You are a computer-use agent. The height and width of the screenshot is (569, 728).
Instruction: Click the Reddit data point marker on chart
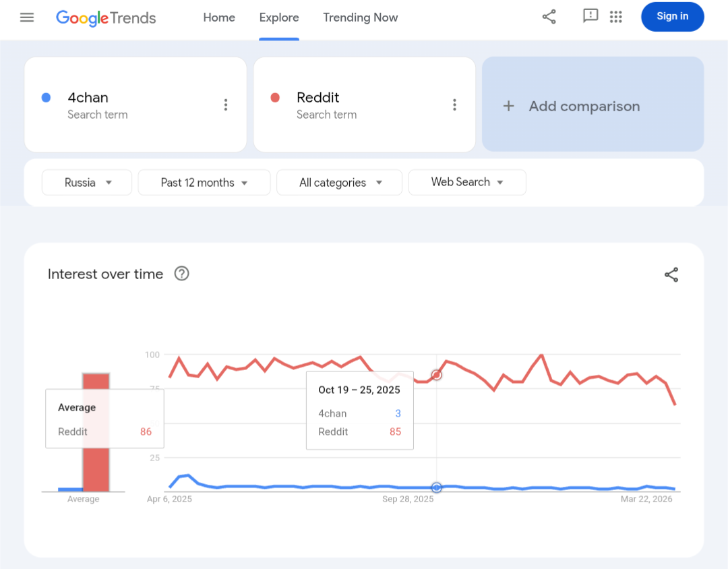[436, 375]
